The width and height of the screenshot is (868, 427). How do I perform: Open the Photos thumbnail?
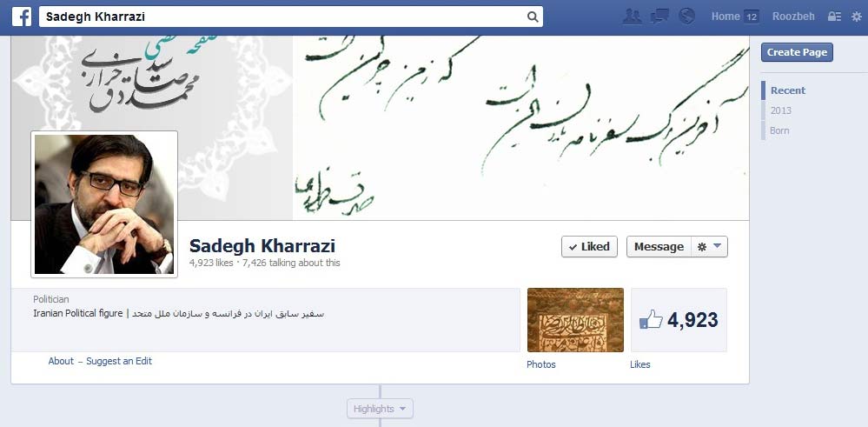tap(575, 319)
